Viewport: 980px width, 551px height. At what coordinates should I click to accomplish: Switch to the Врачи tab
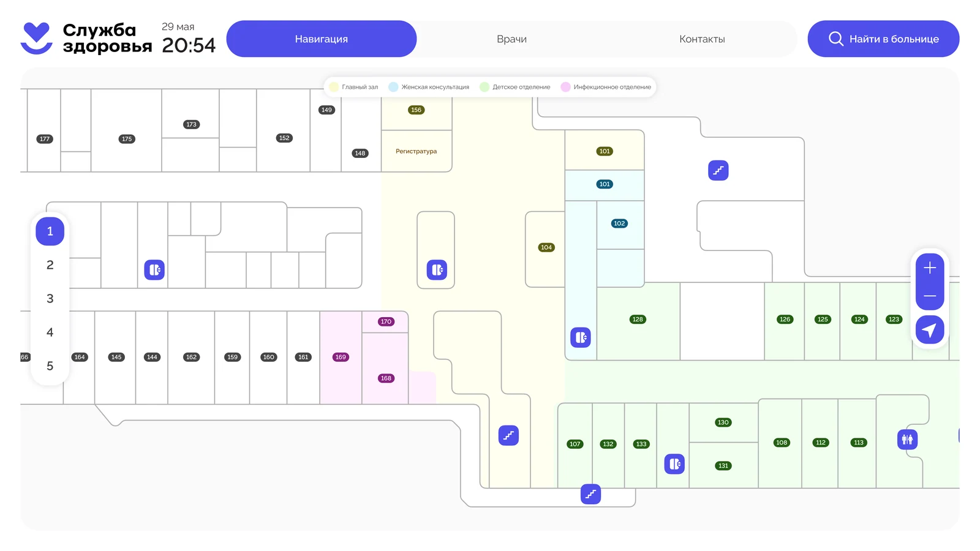[x=511, y=39]
